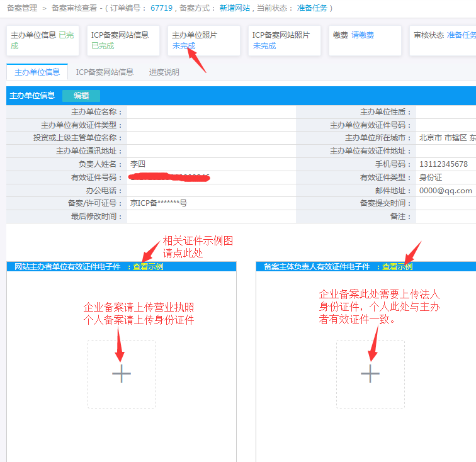This screenshot has height=462, width=476.
Task: Open 查看示例 for the organizer's certificate
Action: [148, 267]
